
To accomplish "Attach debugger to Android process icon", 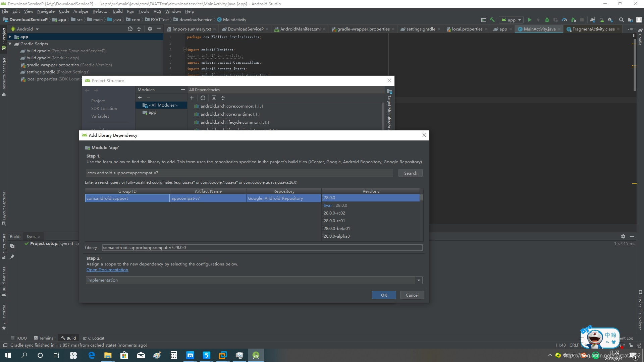I will click(573, 20).
